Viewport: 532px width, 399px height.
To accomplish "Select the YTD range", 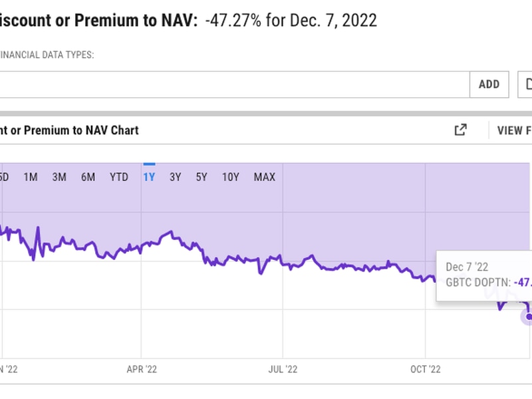I will (119, 177).
